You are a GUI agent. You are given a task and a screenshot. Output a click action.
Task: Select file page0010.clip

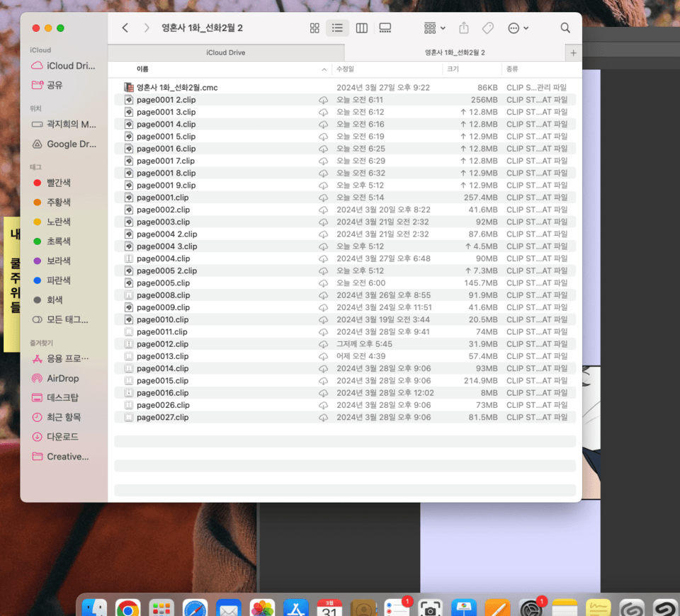(x=345, y=320)
